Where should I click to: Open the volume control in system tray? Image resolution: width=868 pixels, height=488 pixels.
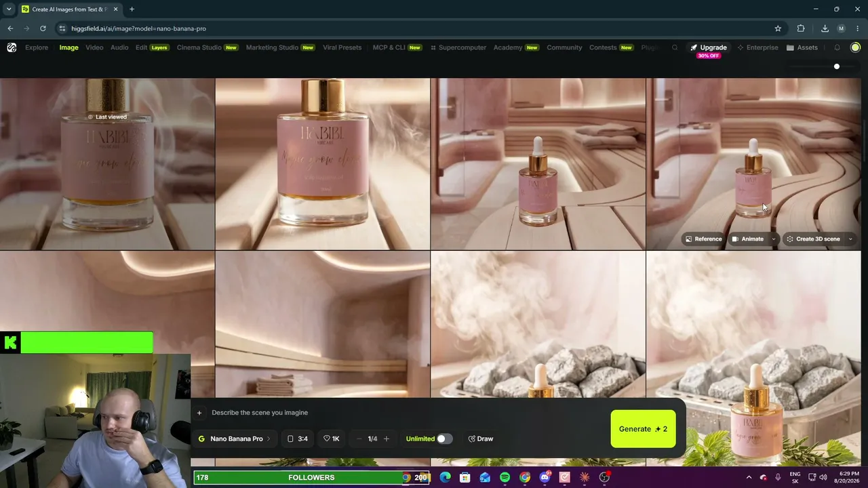[x=823, y=477]
